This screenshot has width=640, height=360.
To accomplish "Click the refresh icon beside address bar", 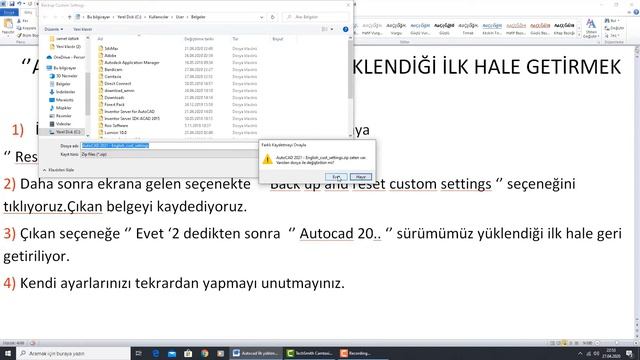I will point(273,17).
